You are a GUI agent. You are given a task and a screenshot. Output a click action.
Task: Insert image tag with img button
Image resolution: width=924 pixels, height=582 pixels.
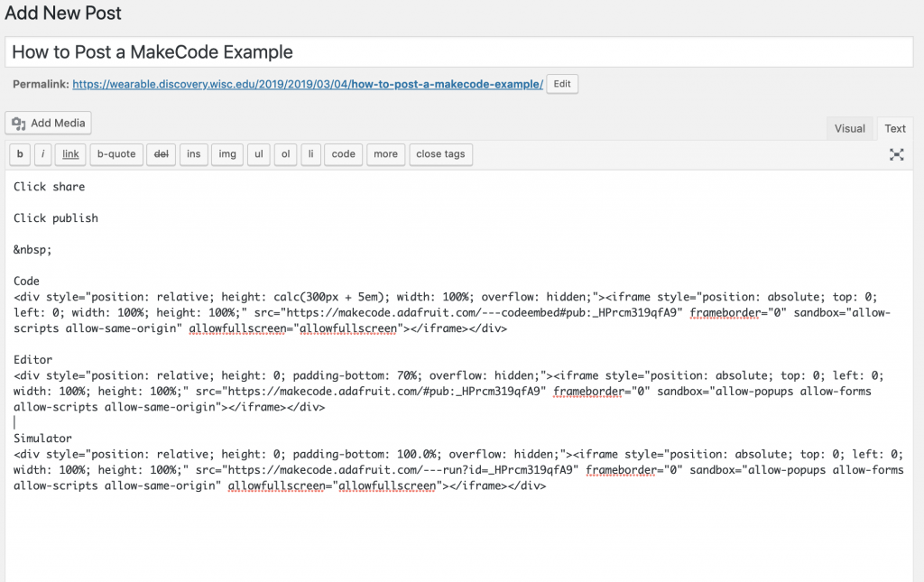click(226, 154)
